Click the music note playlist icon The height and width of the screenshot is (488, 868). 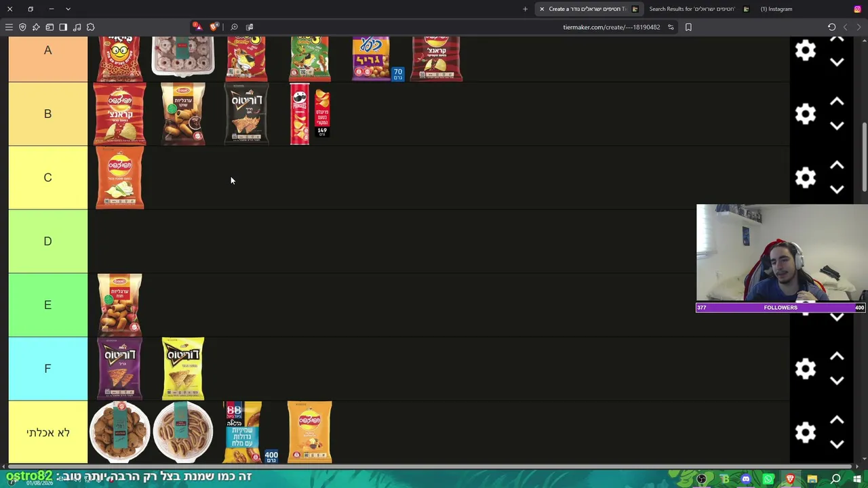click(x=77, y=27)
